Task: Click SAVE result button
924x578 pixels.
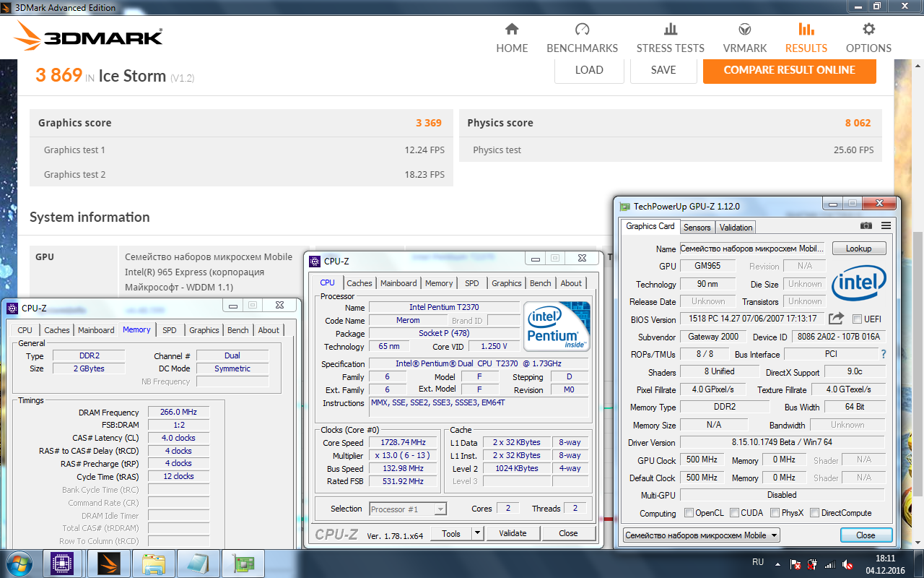Action: point(663,70)
